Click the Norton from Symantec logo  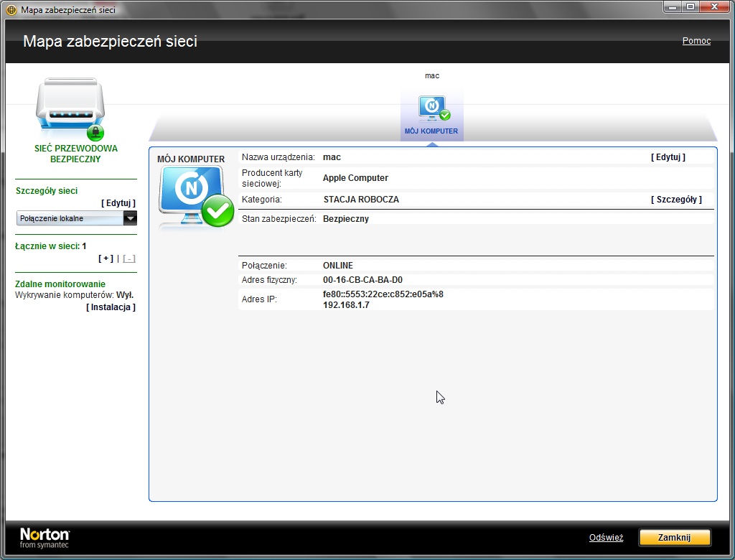pos(45,538)
